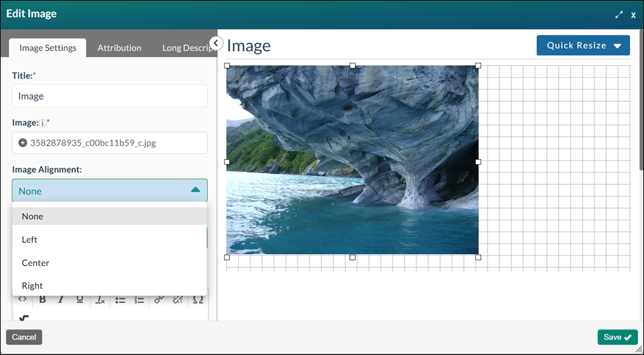Click the Save button
Viewport: 644px width, 355px height.
(x=618, y=337)
